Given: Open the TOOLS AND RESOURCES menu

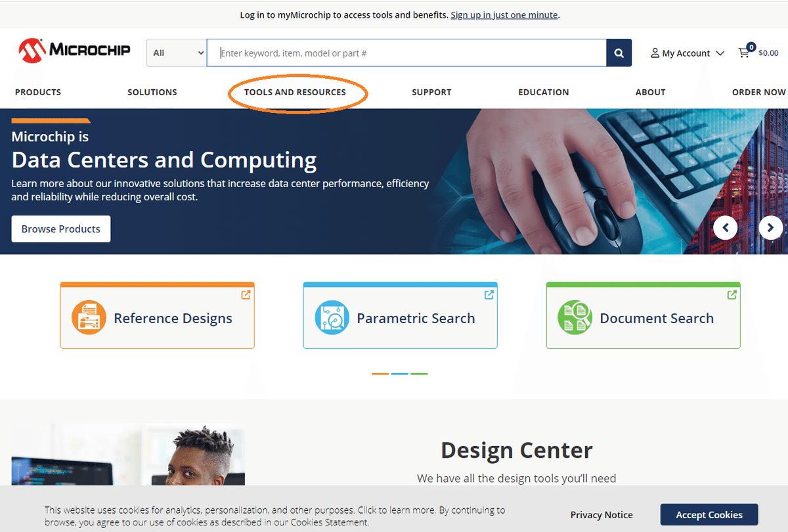Looking at the screenshot, I should click(295, 93).
